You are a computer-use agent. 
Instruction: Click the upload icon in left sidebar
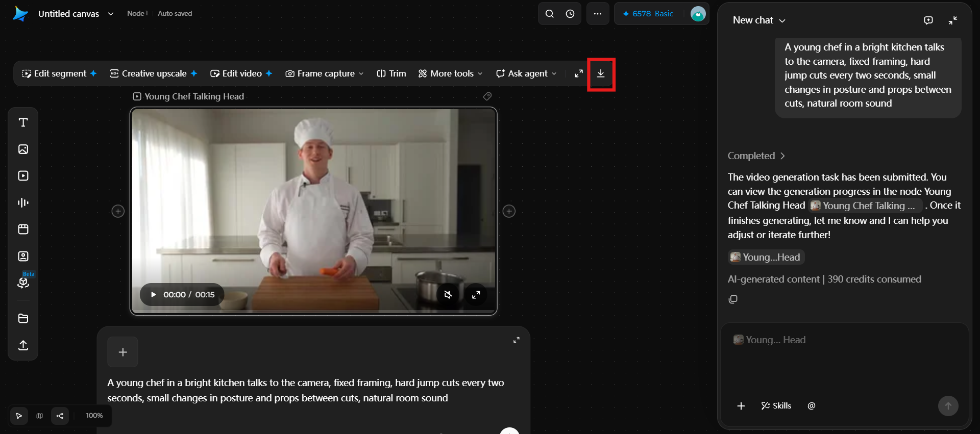(x=23, y=345)
